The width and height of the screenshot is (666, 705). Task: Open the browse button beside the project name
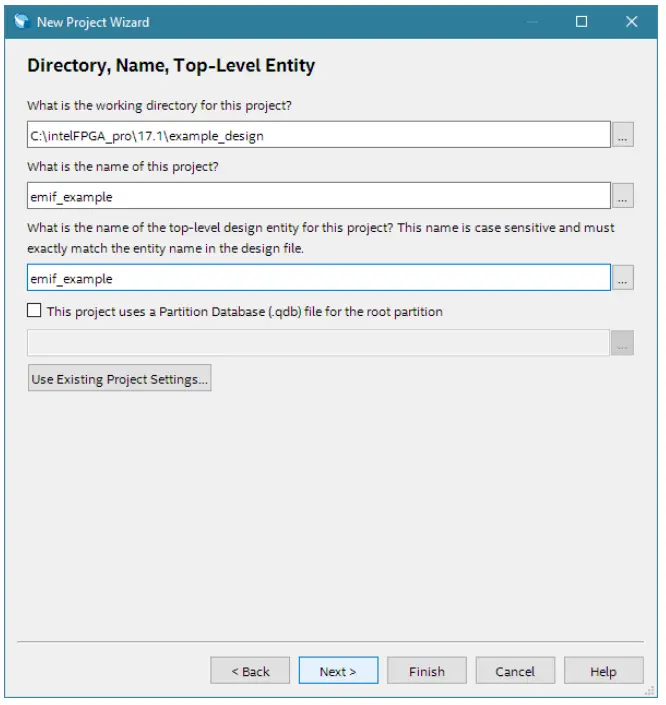click(622, 196)
